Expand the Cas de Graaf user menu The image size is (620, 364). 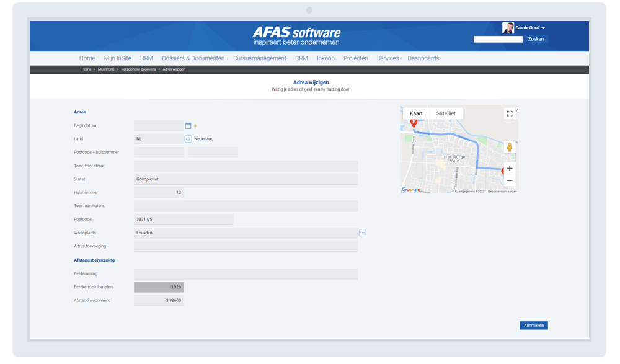coord(530,28)
